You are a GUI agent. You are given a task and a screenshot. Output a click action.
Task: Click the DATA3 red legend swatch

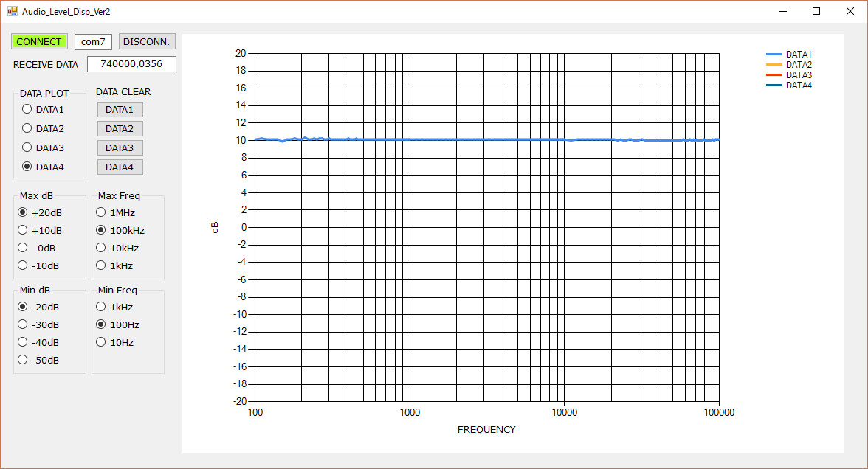774,75
